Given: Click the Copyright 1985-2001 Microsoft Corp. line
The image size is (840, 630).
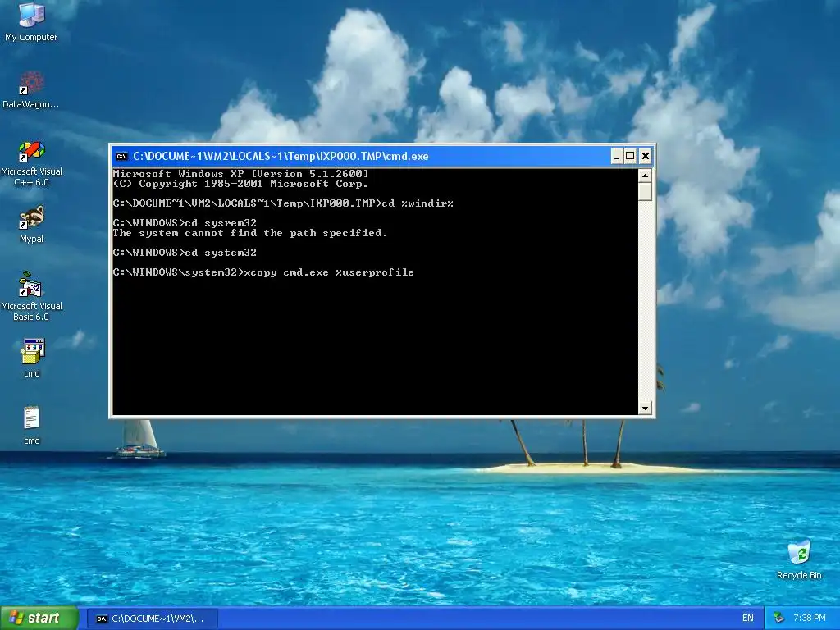Looking at the screenshot, I should (240, 184).
